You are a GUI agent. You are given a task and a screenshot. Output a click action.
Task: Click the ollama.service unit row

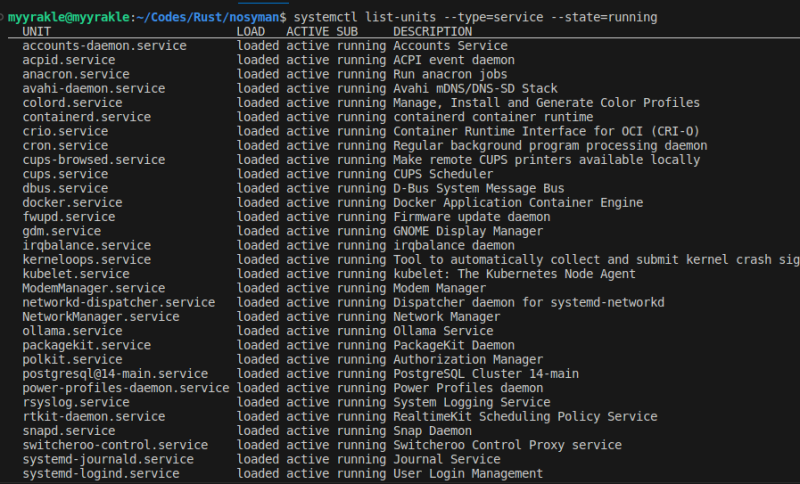pyautogui.click(x=72, y=331)
